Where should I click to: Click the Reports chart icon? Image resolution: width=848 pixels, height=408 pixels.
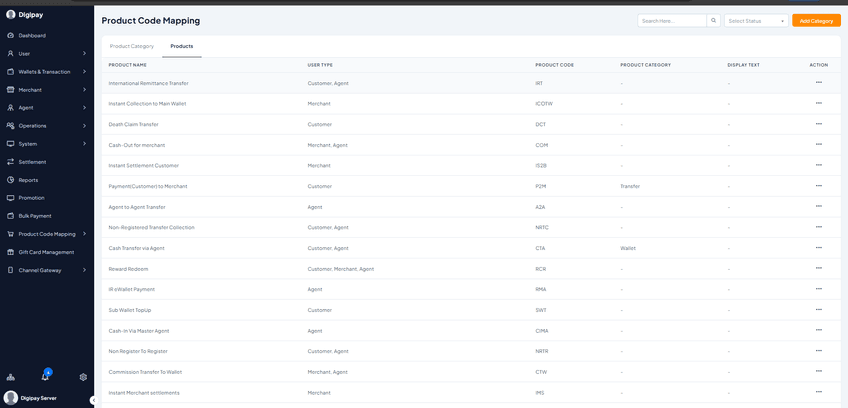10,180
